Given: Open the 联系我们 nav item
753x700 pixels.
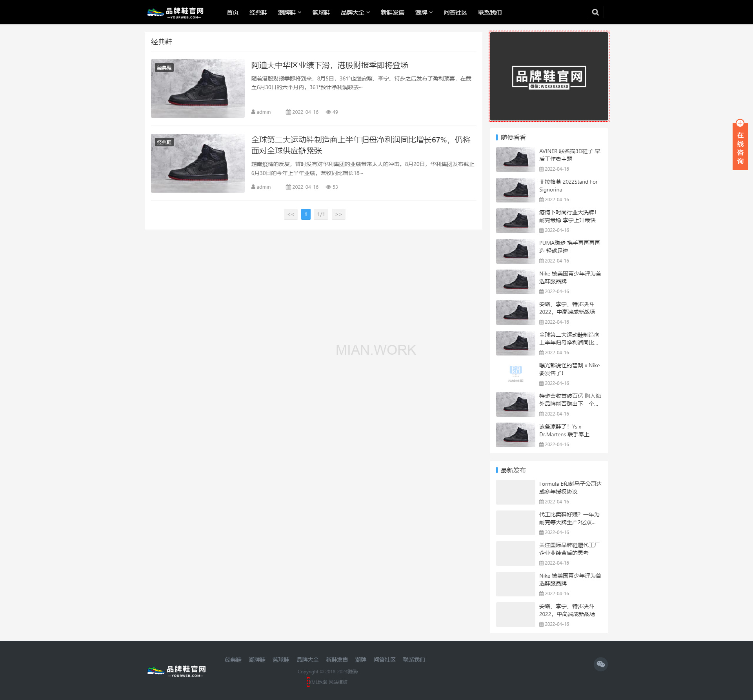Looking at the screenshot, I should tap(490, 12).
